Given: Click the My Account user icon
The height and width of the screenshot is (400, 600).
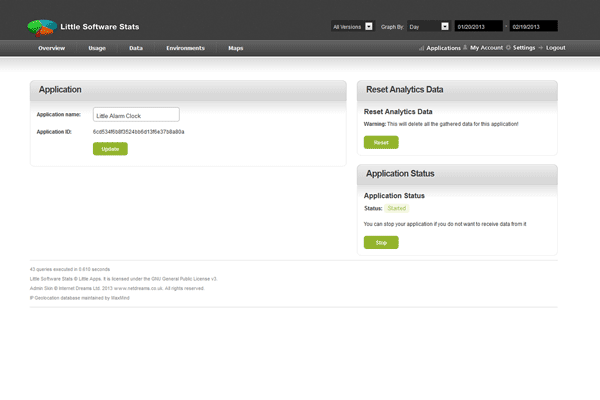Looking at the screenshot, I should click(465, 48).
